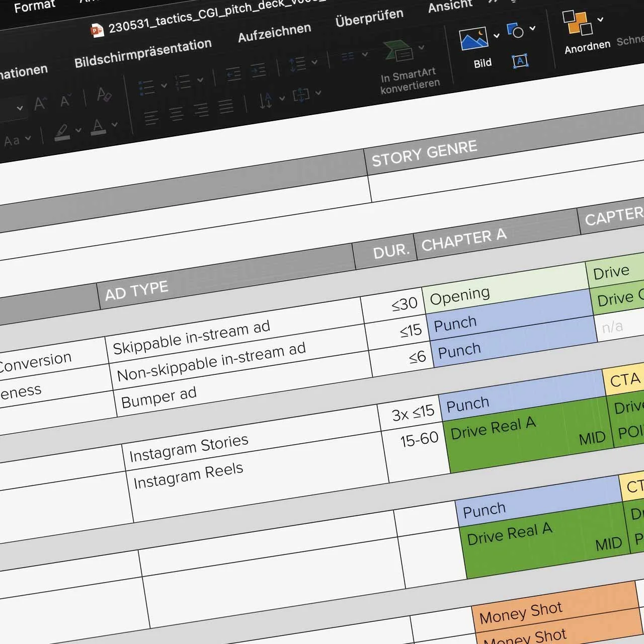Viewport: 644px width, 644px height.
Task: Click the grey n/a cell
Action: pyautogui.click(x=619, y=326)
